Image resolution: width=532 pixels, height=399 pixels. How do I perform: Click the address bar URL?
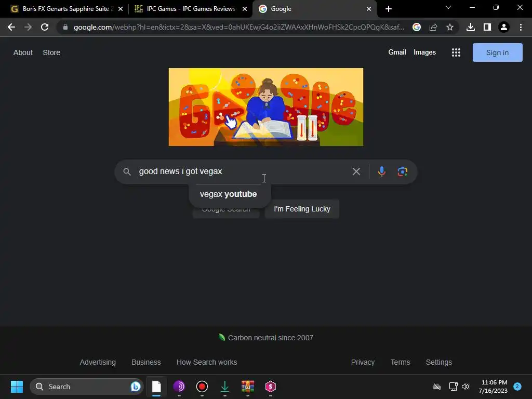pyautogui.click(x=239, y=27)
